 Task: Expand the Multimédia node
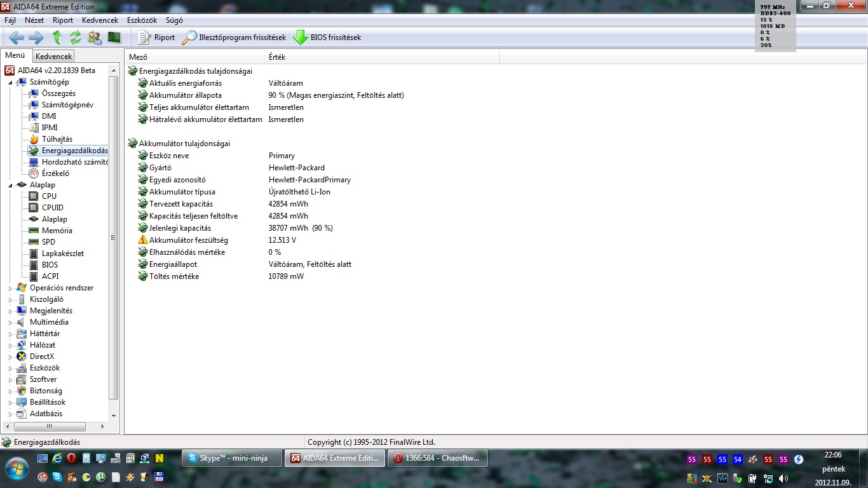pos(10,322)
